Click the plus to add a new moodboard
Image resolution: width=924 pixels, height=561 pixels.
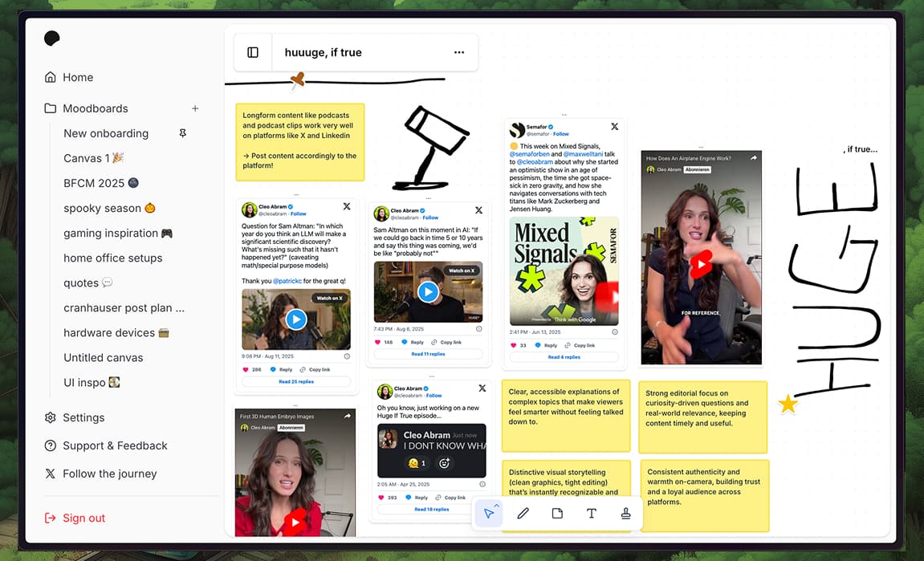pos(195,108)
